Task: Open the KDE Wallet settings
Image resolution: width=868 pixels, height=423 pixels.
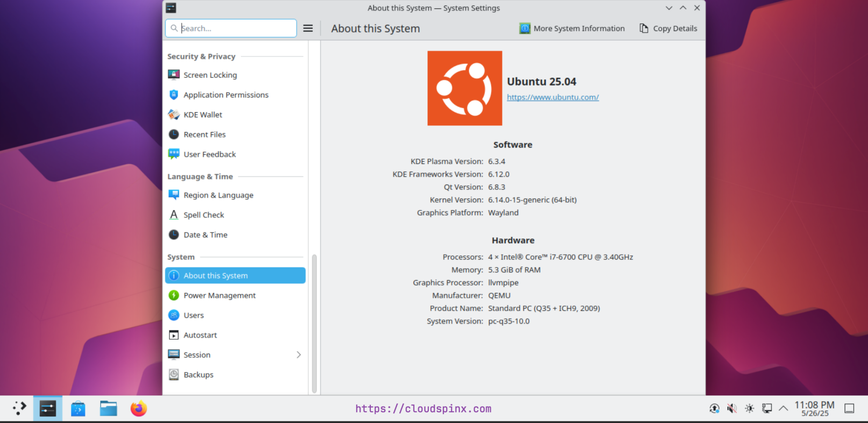Action: click(x=203, y=114)
